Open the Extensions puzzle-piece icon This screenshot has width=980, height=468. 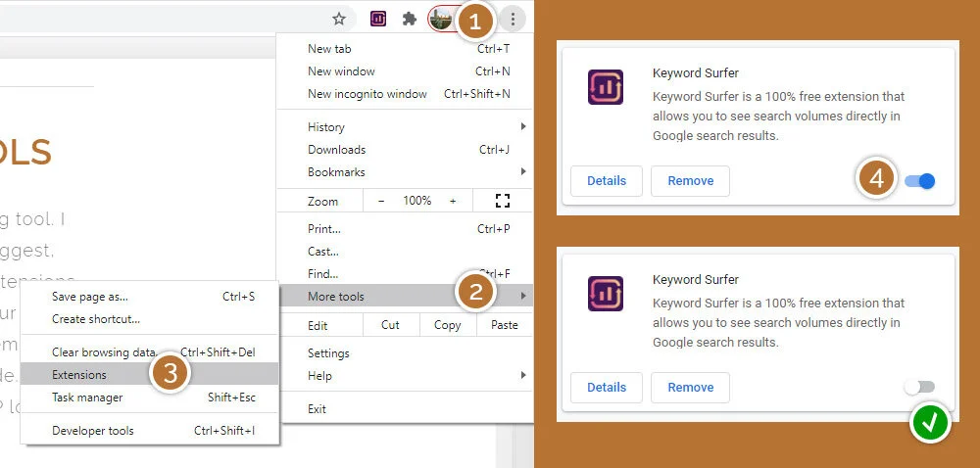click(x=410, y=19)
